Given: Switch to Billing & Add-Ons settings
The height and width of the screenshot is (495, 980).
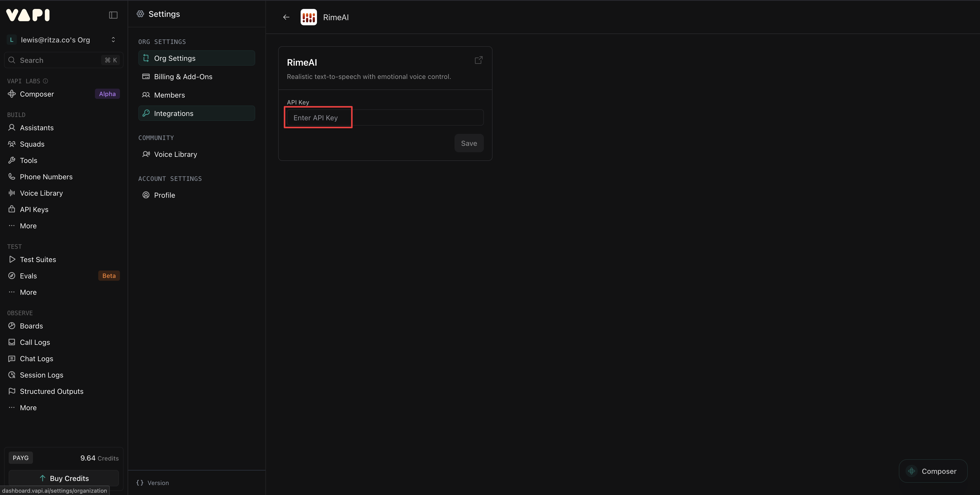Looking at the screenshot, I should tap(183, 77).
